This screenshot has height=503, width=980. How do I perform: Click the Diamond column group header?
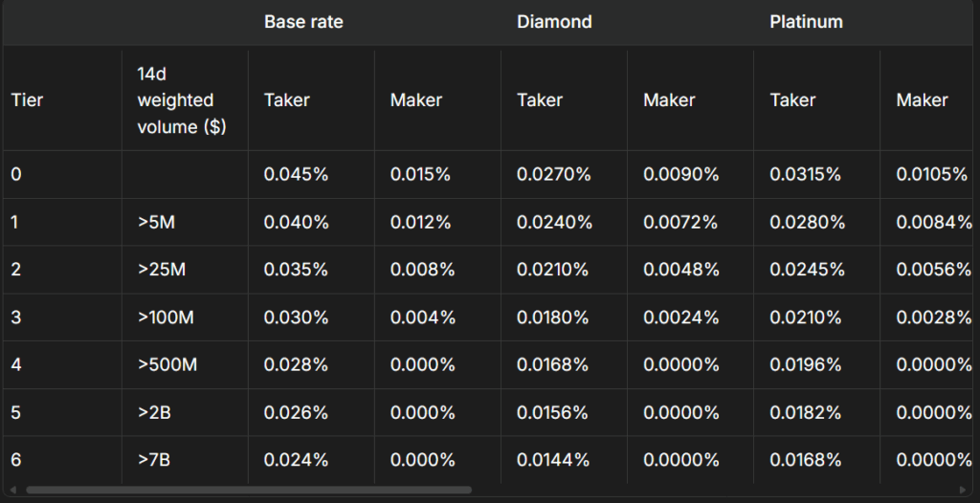tap(554, 21)
